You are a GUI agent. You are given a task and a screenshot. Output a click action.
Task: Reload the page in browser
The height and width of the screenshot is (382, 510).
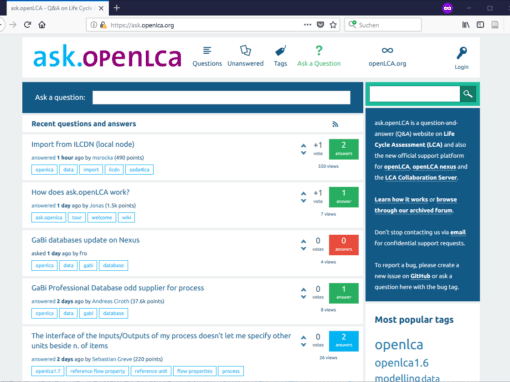click(x=27, y=25)
